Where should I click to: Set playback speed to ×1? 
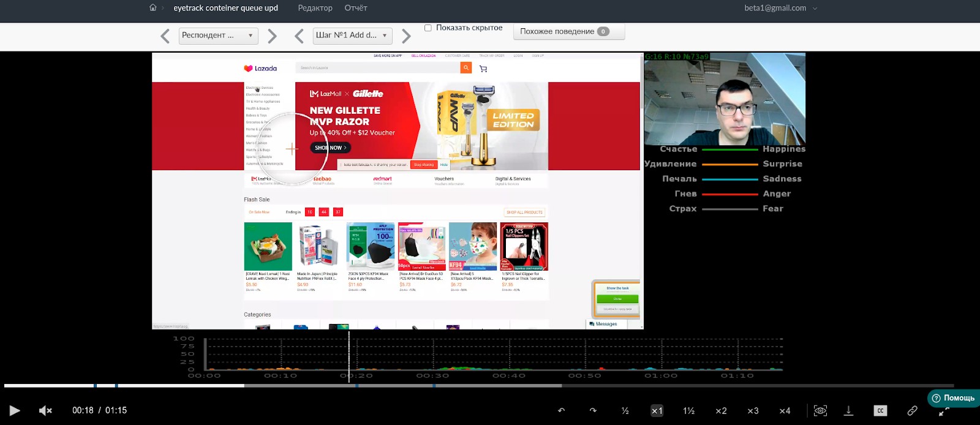pyautogui.click(x=657, y=410)
